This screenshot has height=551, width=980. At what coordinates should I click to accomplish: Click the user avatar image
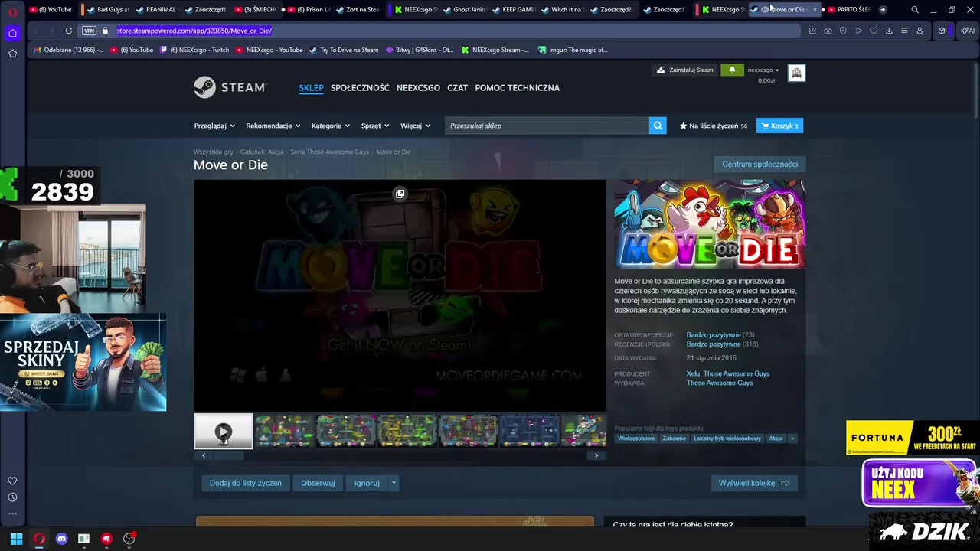coord(796,73)
